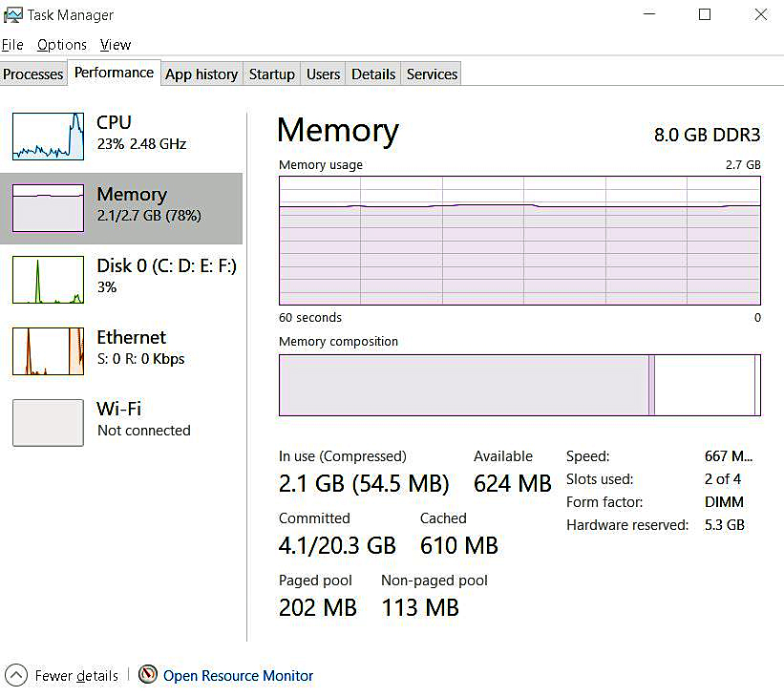Screen dimensions: 784x697
Task: Close the Task Manager window
Action: 760,14
